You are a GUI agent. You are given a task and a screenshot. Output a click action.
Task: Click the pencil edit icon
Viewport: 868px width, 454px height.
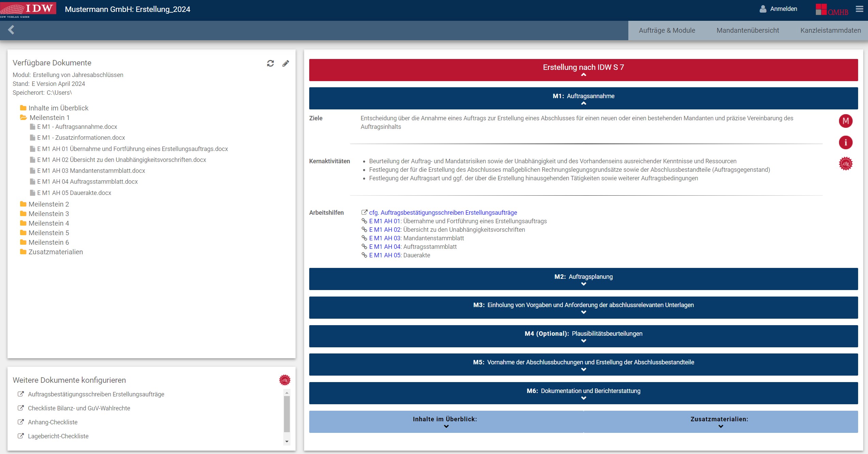tap(286, 63)
